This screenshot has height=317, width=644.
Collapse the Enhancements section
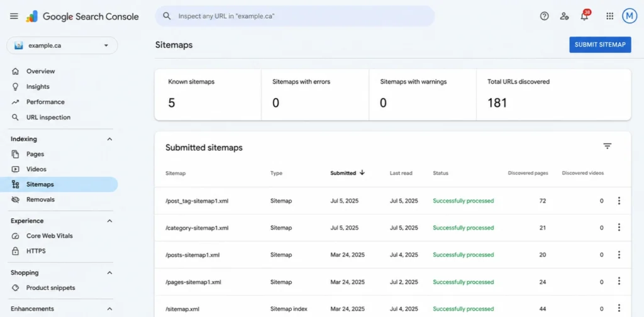click(x=109, y=309)
